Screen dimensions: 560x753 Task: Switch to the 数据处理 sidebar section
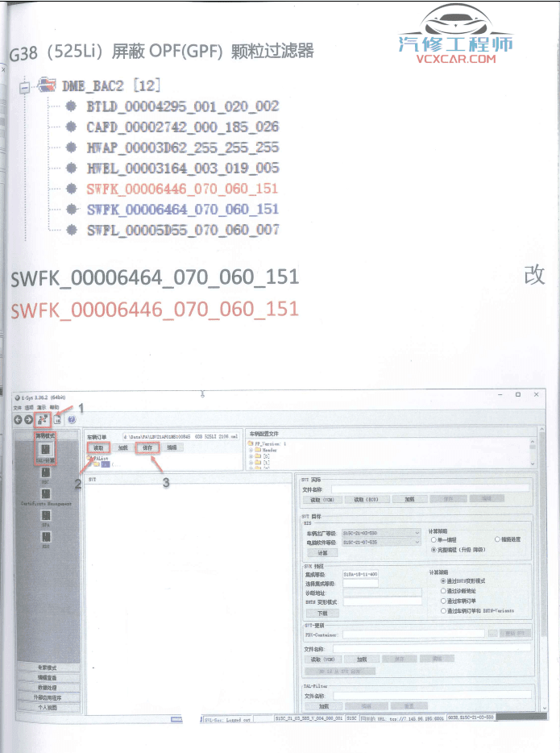tap(48, 688)
